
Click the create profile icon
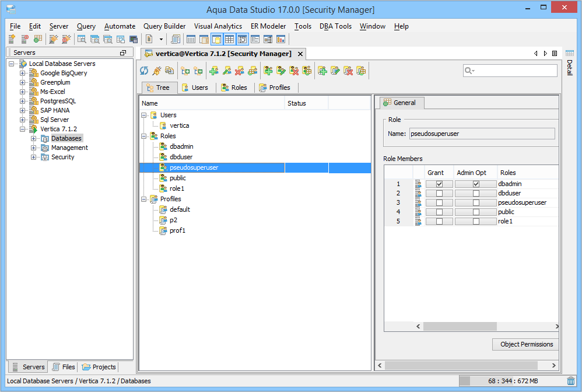click(322, 71)
